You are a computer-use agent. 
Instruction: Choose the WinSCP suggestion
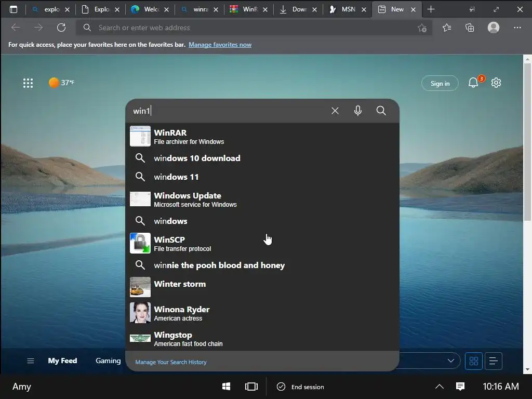262,243
